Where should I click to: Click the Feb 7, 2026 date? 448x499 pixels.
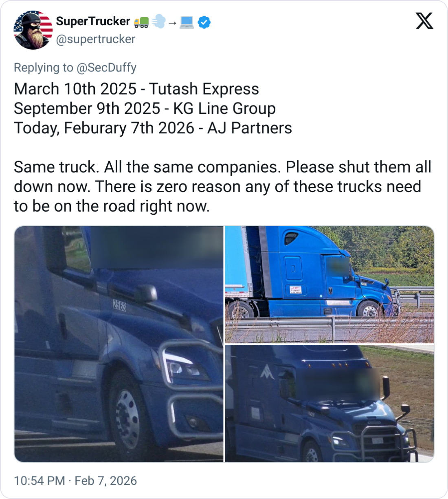pos(106,481)
